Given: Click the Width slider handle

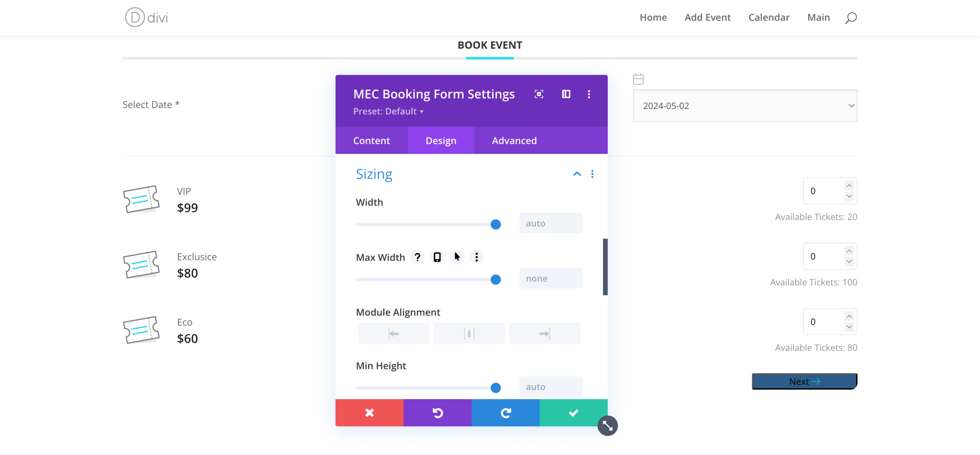Looking at the screenshot, I should tap(495, 224).
